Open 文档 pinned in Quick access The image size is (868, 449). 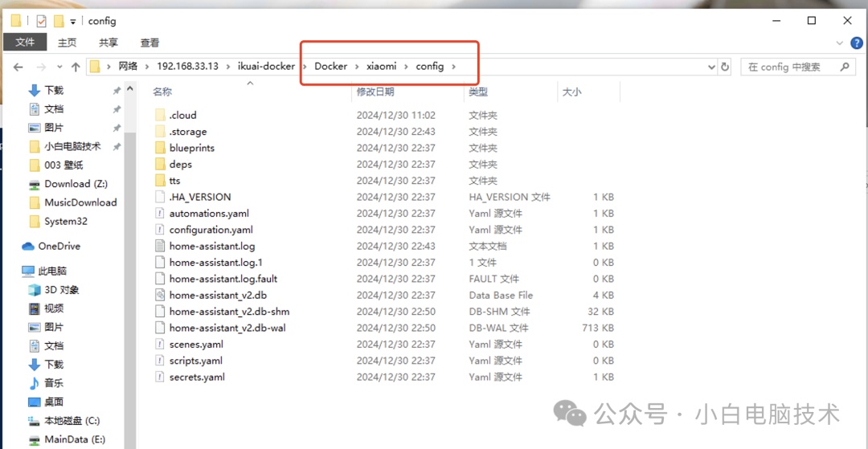[54, 109]
